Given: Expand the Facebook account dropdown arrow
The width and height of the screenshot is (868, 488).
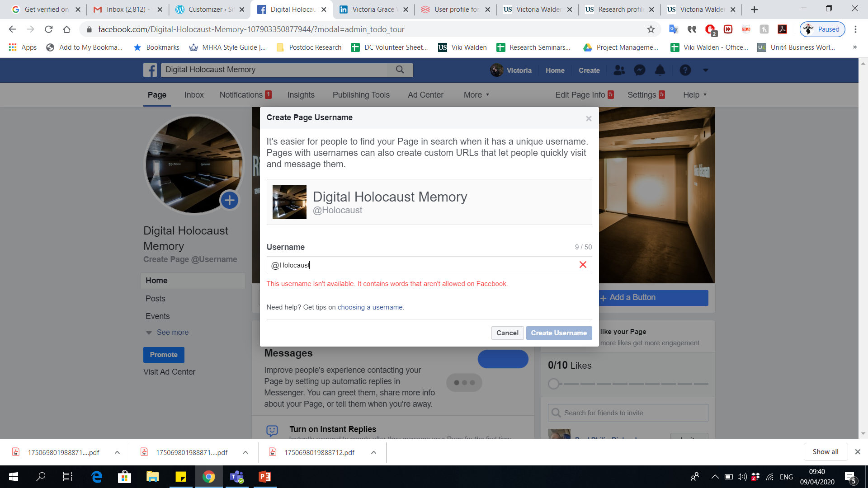Looking at the screenshot, I should tap(705, 70).
